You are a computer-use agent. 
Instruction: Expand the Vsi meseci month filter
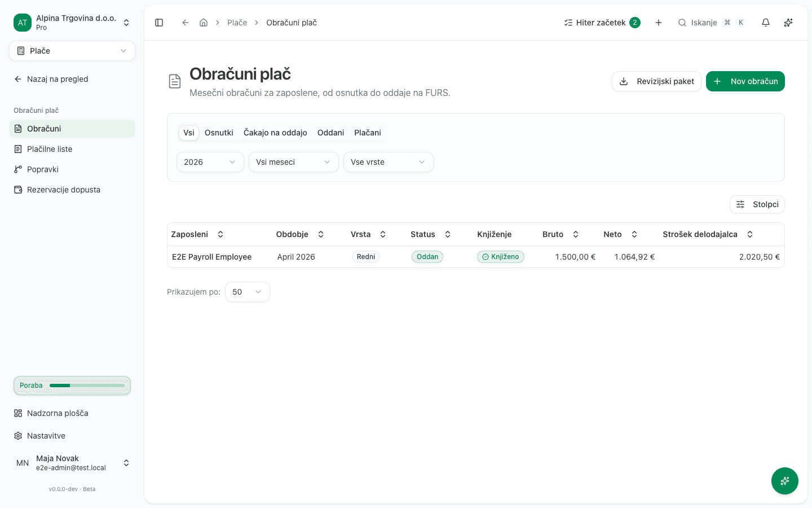pyautogui.click(x=294, y=162)
